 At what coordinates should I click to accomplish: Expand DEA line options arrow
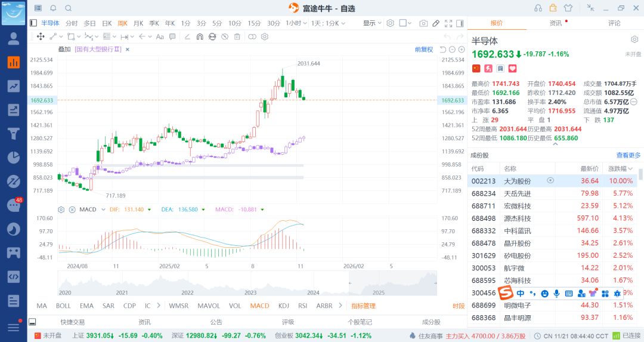203,209
